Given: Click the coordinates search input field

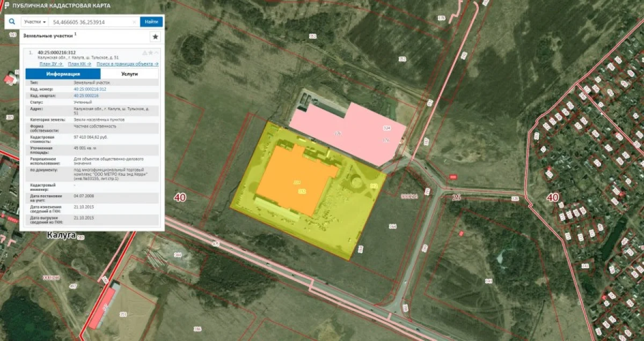Looking at the screenshot, I should point(89,22).
